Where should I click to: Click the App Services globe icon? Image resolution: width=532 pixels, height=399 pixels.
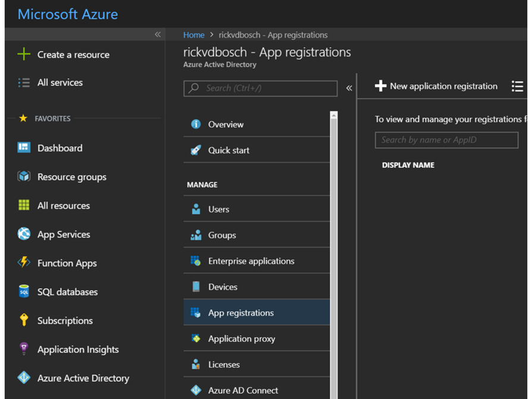pyautogui.click(x=24, y=234)
